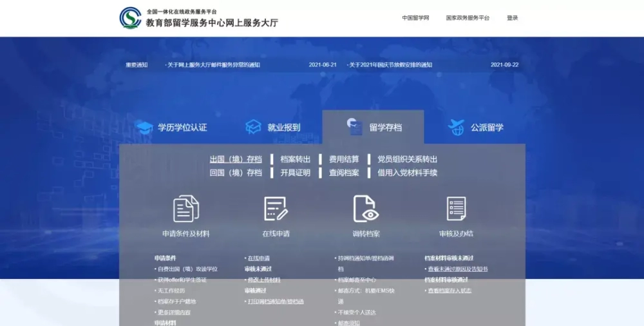Open notice 关于2021年国庆节放假安排的通知
The image size is (644, 326).
[x=390, y=65]
